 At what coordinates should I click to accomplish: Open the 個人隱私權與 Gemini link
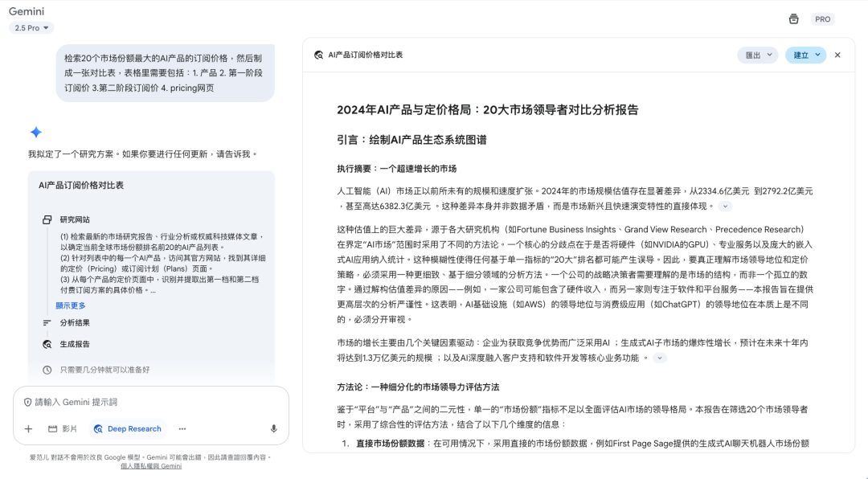click(151, 465)
